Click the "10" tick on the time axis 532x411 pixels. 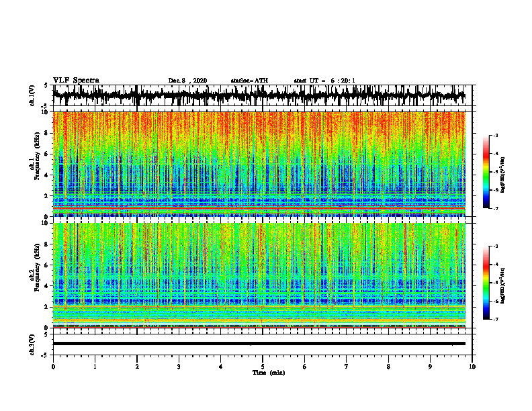(x=472, y=367)
